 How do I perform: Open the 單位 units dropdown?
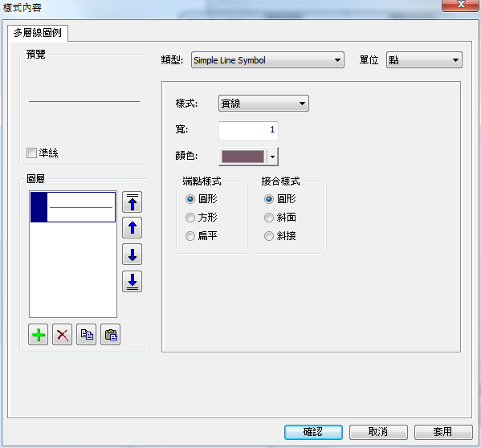click(424, 60)
